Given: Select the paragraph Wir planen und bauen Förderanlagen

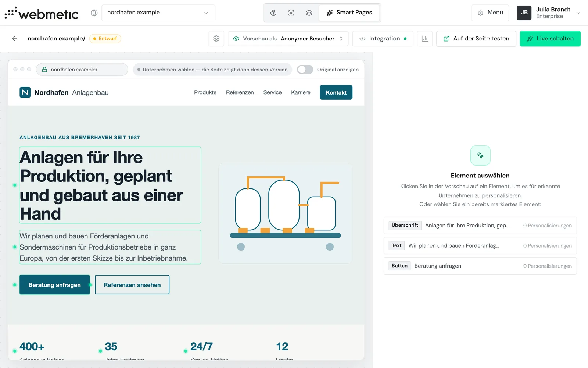Looking at the screenshot, I should 110,247.
